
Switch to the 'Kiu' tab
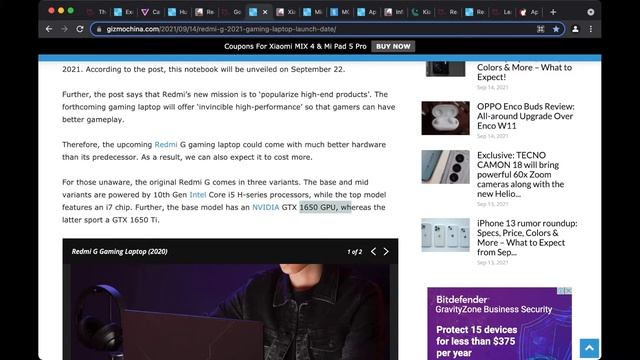[x=421, y=12]
